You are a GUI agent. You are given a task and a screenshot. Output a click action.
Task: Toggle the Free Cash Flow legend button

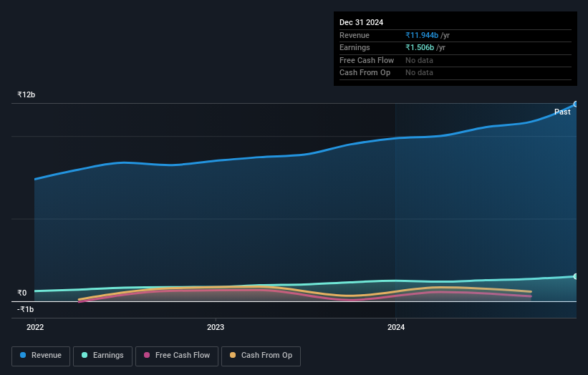177,356
